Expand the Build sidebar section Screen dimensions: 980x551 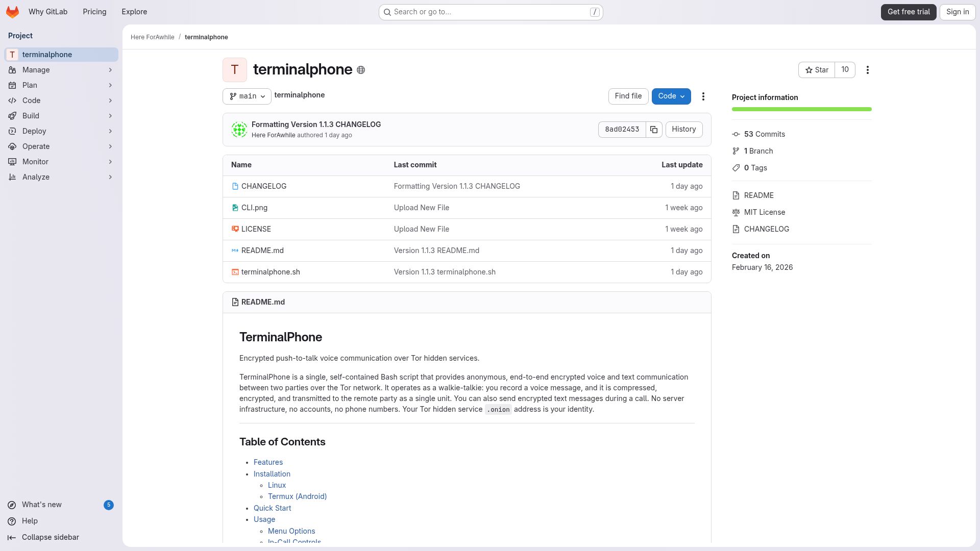coord(61,116)
